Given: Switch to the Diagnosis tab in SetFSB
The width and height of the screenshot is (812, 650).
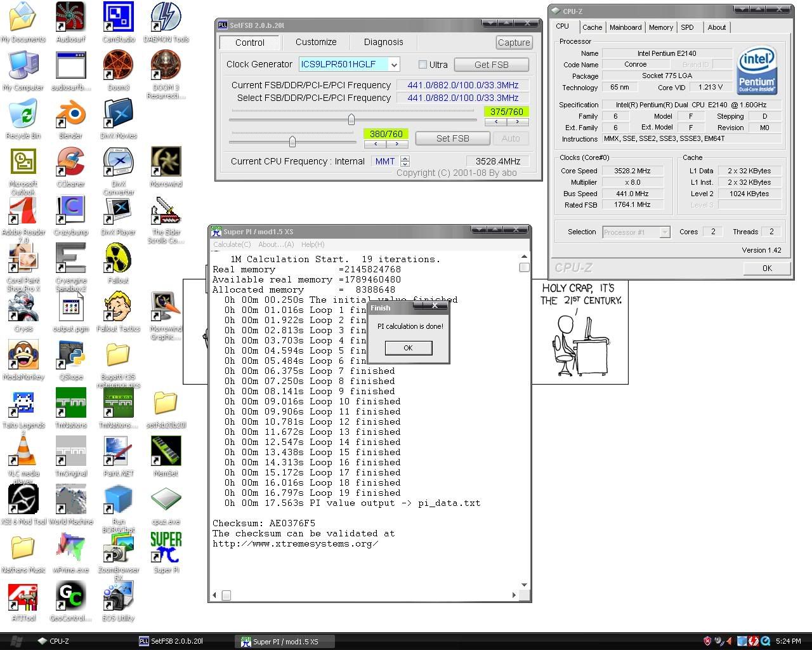Looking at the screenshot, I should click(x=383, y=42).
